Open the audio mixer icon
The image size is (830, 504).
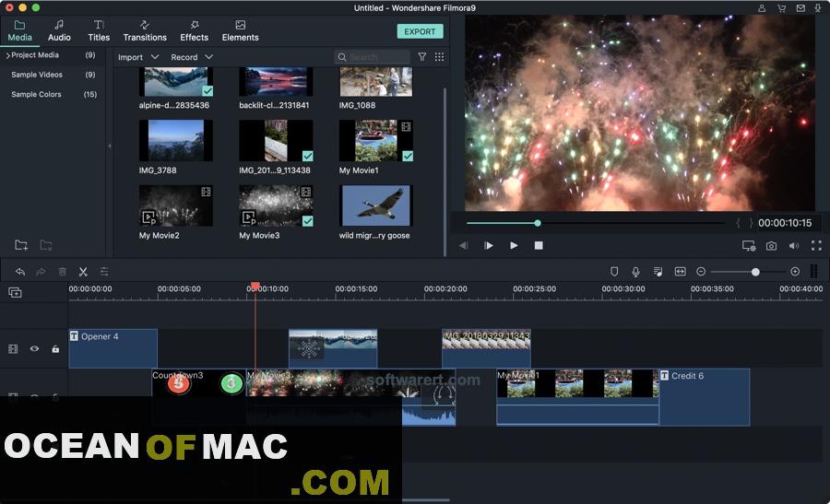tap(658, 271)
